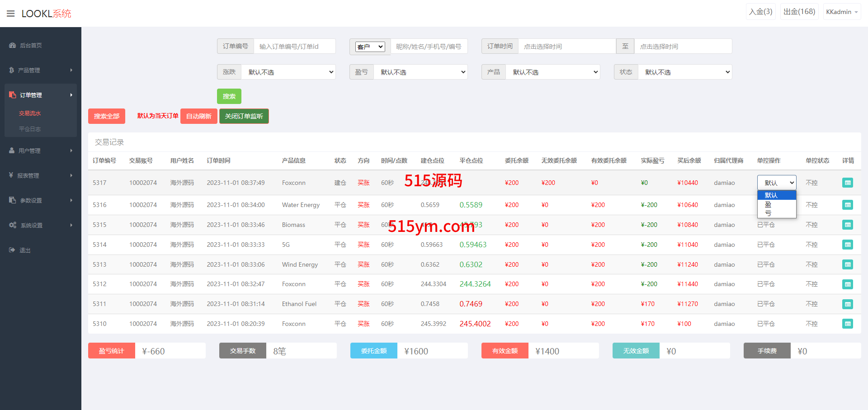Select 盈 option in the open dropdown
Screen dimensions: 868x410
[x=768, y=204]
